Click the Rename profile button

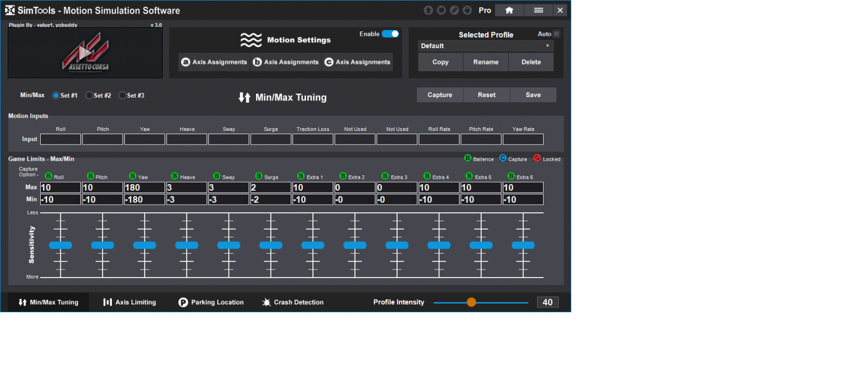(486, 62)
